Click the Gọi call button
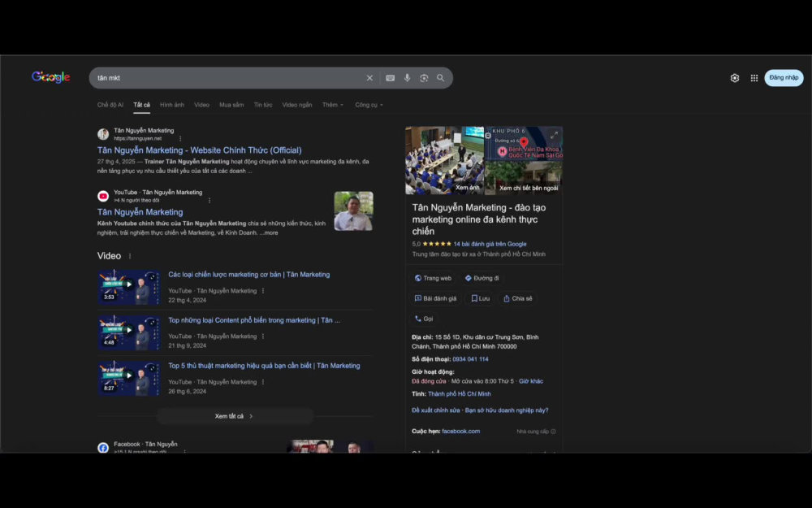Screen dimensions: 812x508 (x=424, y=319)
